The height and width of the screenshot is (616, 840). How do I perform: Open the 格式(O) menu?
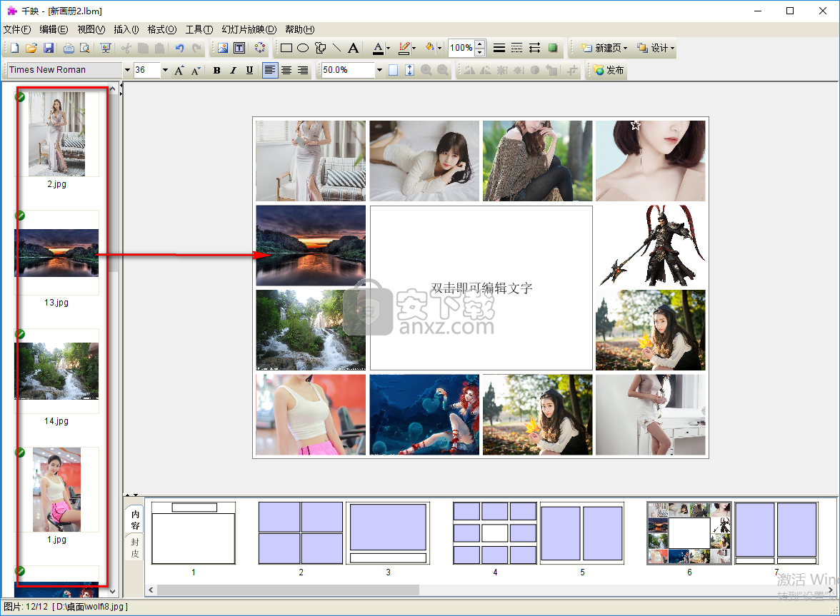161,29
